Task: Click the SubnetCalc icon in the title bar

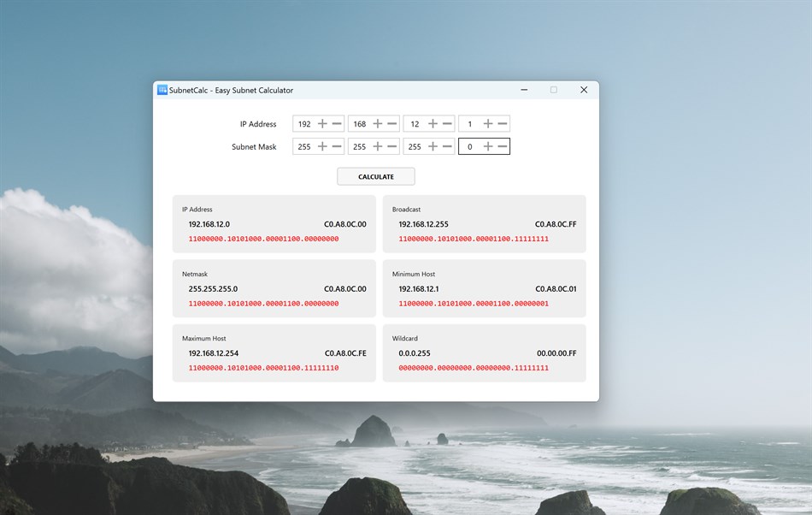Action: pyautogui.click(x=162, y=90)
